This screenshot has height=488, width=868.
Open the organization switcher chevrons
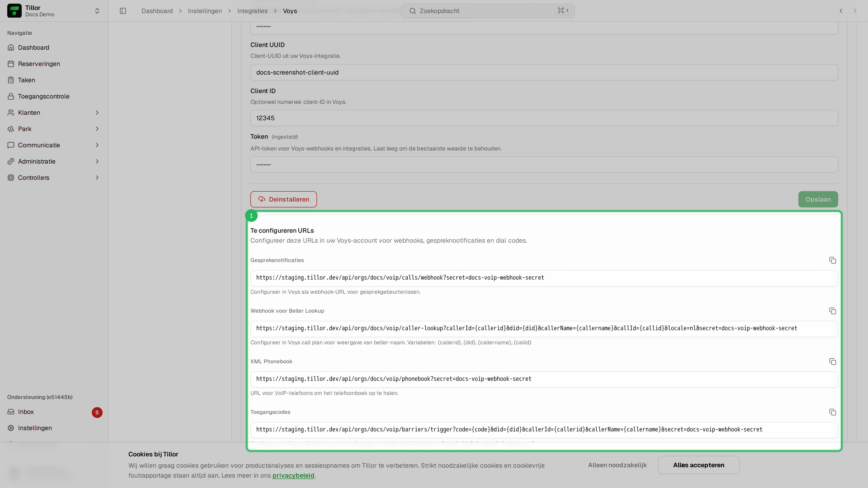click(97, 11)
